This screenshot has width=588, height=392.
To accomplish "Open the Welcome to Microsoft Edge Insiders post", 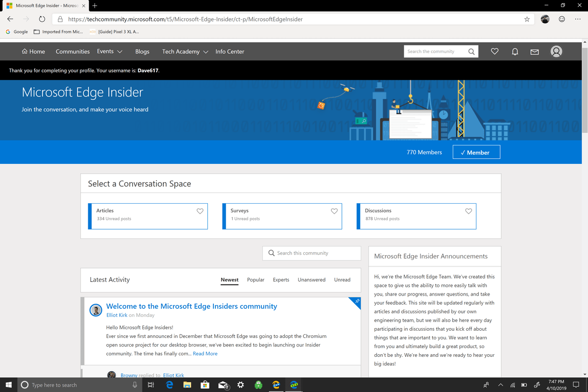I will [x=191, y=306].
